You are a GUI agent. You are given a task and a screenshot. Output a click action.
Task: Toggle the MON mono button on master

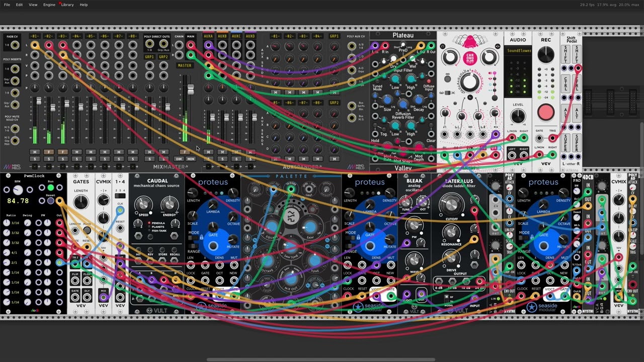[191, 159]
